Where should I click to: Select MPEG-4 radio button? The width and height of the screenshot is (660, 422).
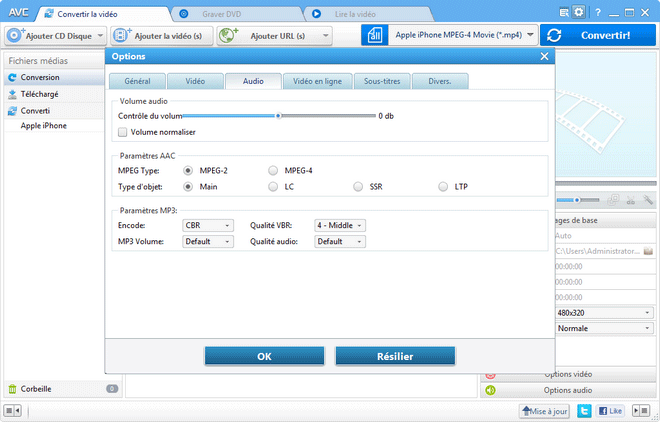pos(273,171)
